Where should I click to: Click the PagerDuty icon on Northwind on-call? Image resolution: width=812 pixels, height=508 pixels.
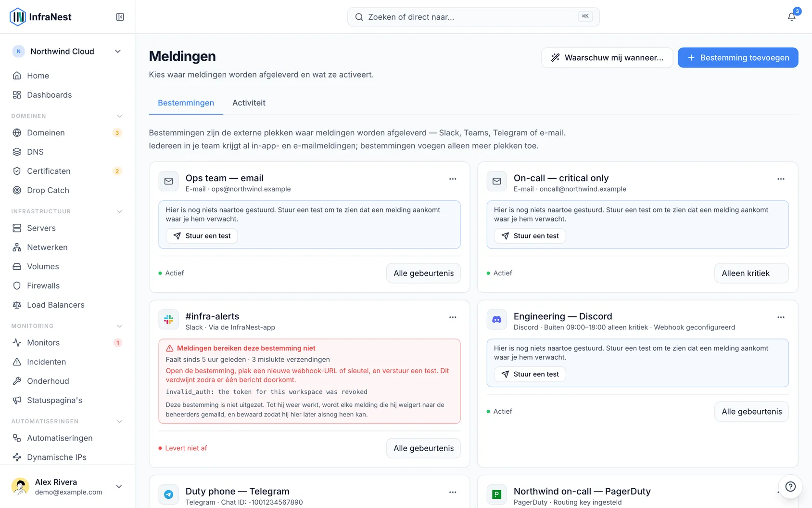tap(496, 495)
